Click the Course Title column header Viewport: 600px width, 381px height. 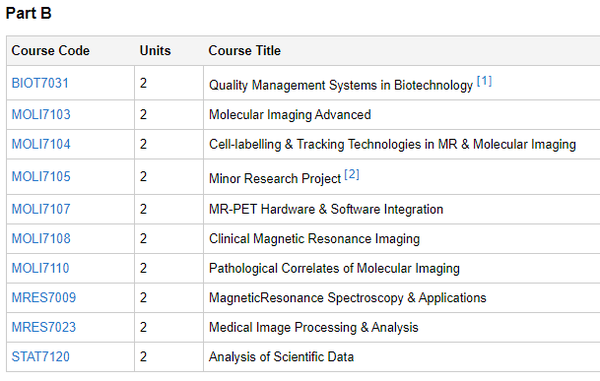[x=245, y=50]
